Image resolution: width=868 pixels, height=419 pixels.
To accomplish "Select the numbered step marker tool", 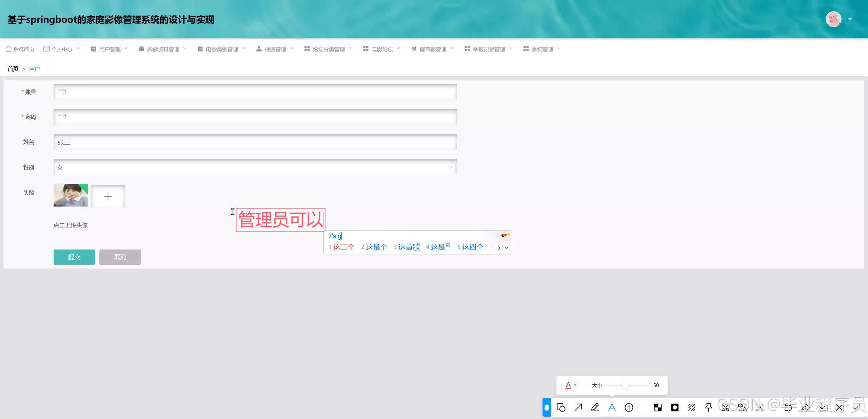I will pos(629,407).
